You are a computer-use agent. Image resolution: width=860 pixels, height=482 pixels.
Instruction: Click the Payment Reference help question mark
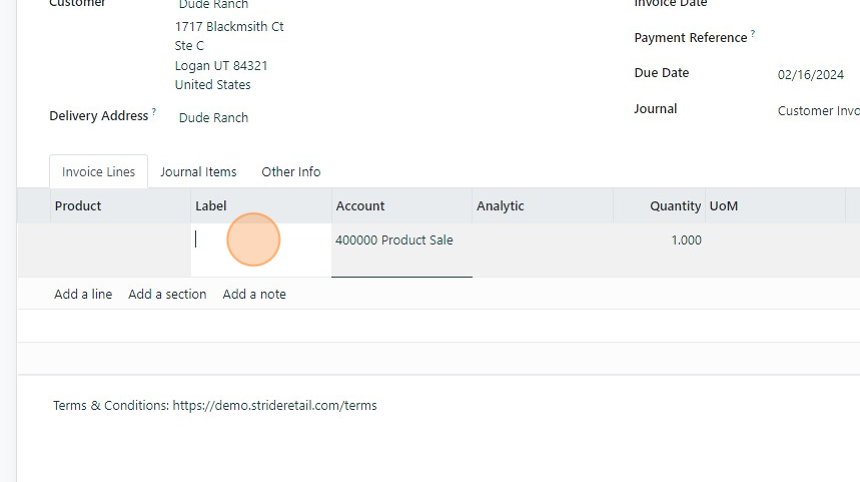coord(753,34)
